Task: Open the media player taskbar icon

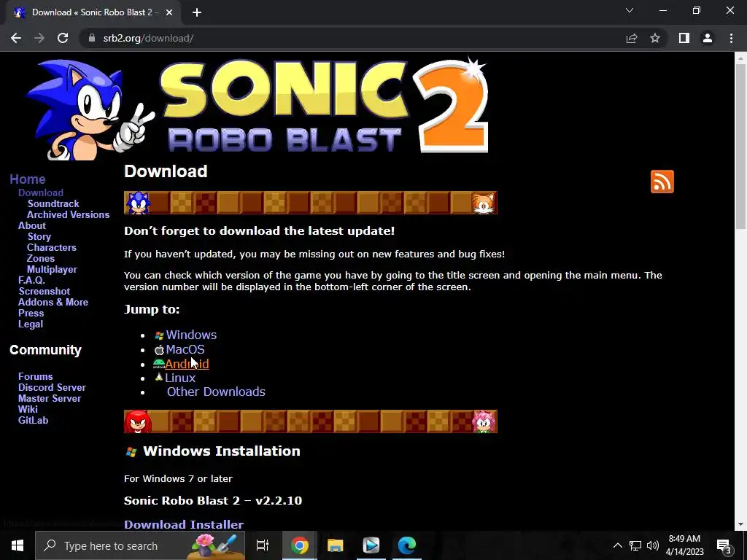Action: 371,545
